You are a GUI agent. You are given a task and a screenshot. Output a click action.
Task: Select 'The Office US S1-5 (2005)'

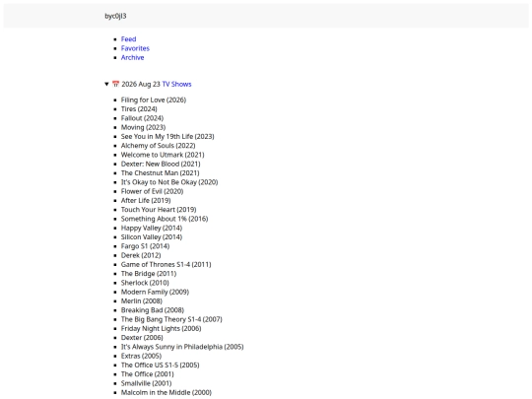161,366
